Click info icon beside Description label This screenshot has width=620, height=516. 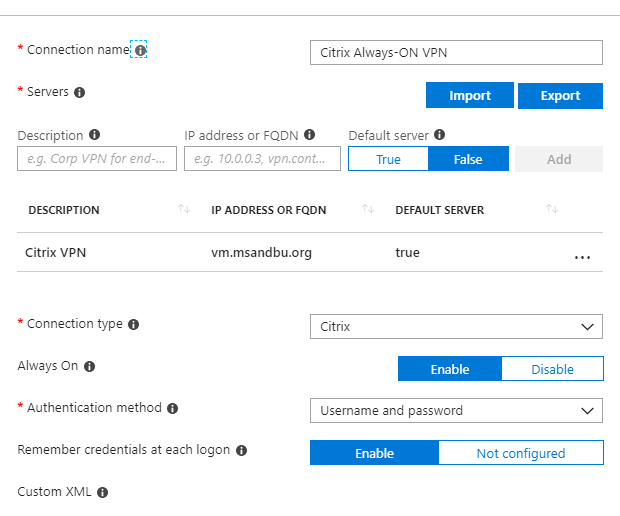point(95,135)
